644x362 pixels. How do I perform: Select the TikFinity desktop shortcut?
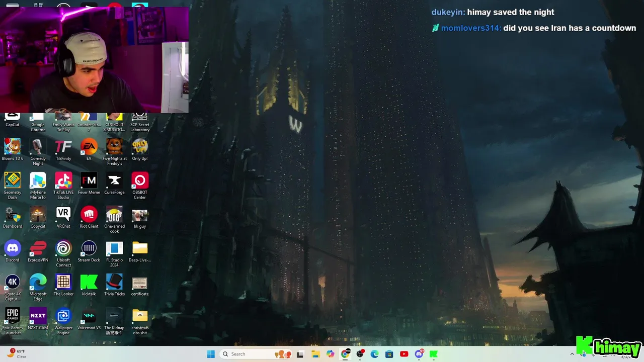tap(63, 150)
